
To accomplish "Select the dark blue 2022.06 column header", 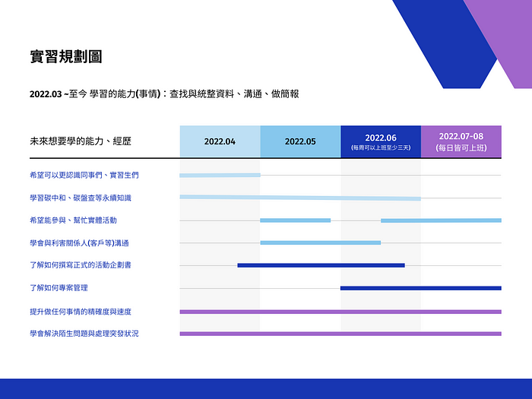I will pyautogui.click(x=381, y=141).
